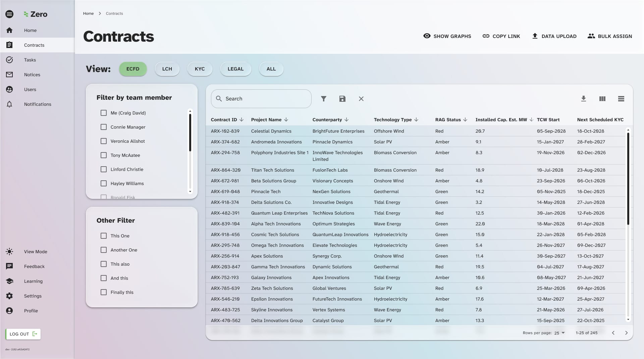This screenshot has height=359, width=644.
Task: Open the column chooser icon
Action: (x=602, y=99)
